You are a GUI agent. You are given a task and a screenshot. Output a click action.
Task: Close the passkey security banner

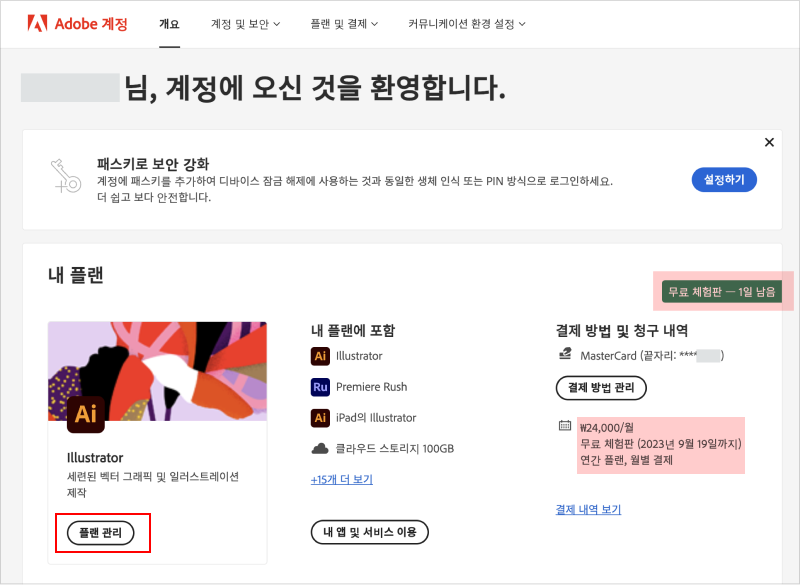click(x=769, y=142)
